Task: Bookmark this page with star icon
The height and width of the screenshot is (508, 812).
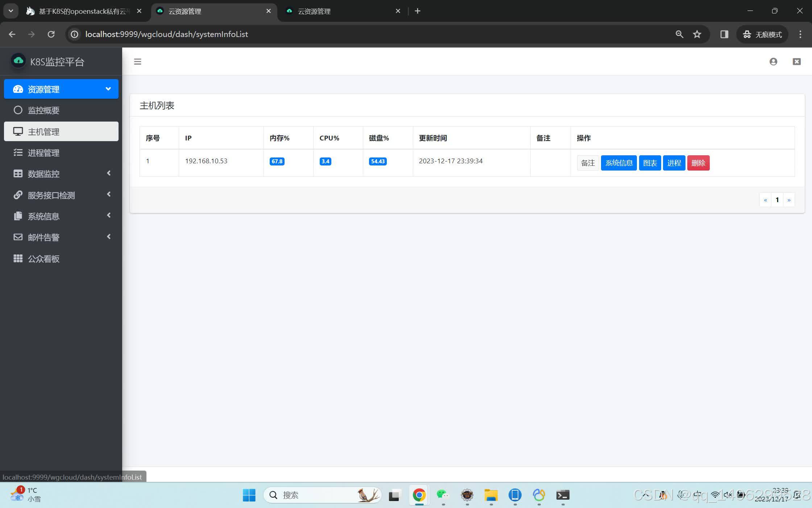Action: (697, 34)
